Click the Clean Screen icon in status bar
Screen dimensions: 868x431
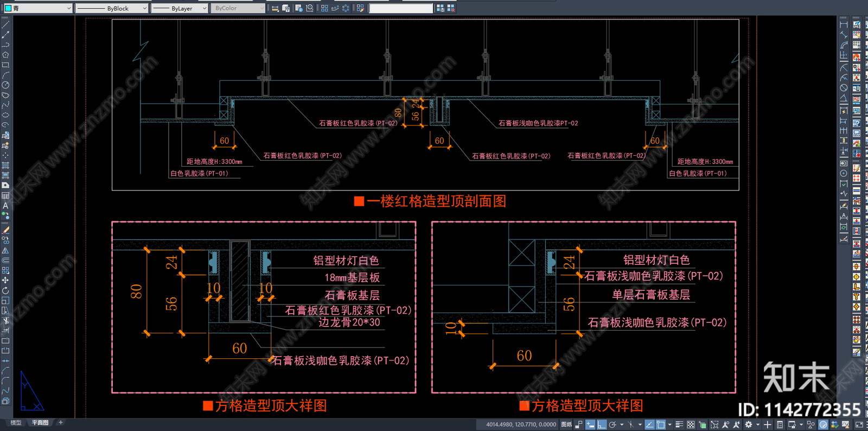pyautogui.click(x=859, y=424)
